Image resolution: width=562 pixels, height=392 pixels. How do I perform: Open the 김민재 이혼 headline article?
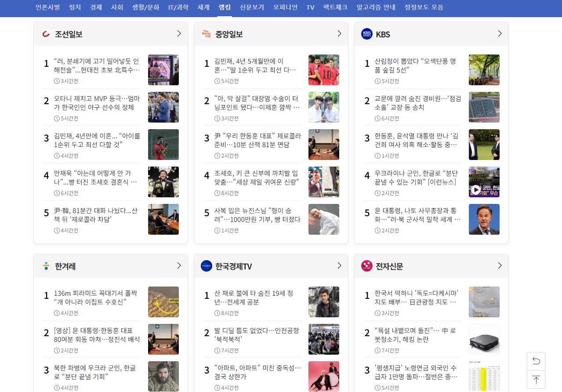point(255,66)
